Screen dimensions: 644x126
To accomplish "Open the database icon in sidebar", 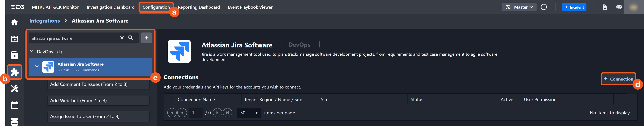I will 14,122.
